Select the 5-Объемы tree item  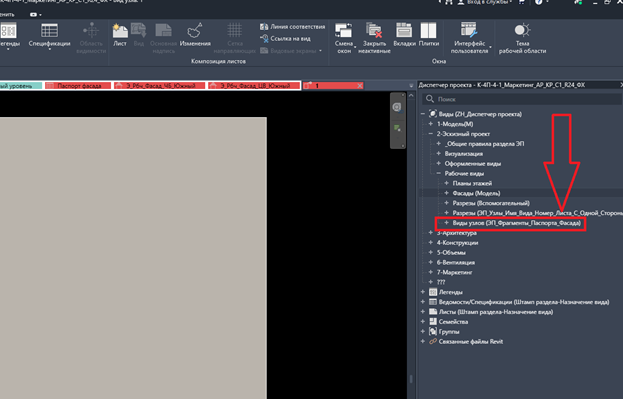451,252
